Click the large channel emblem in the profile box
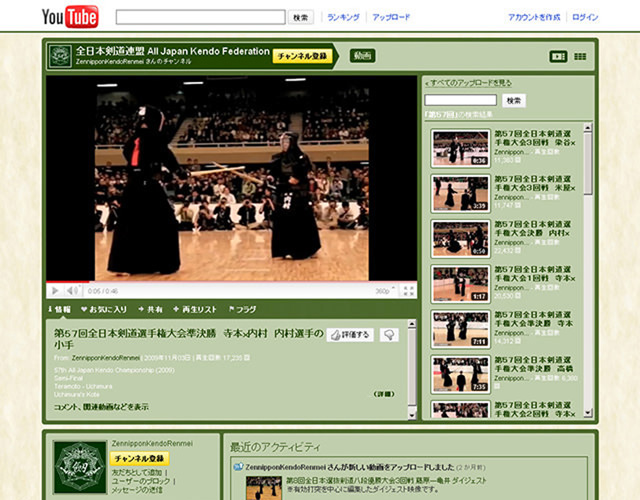This screenshot has width=640, height=500. [80, 467]
